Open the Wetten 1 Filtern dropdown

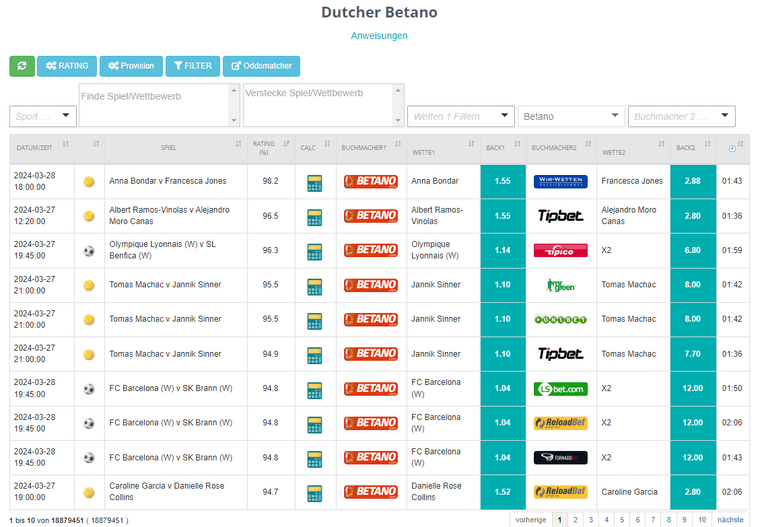tap(460, 116)
